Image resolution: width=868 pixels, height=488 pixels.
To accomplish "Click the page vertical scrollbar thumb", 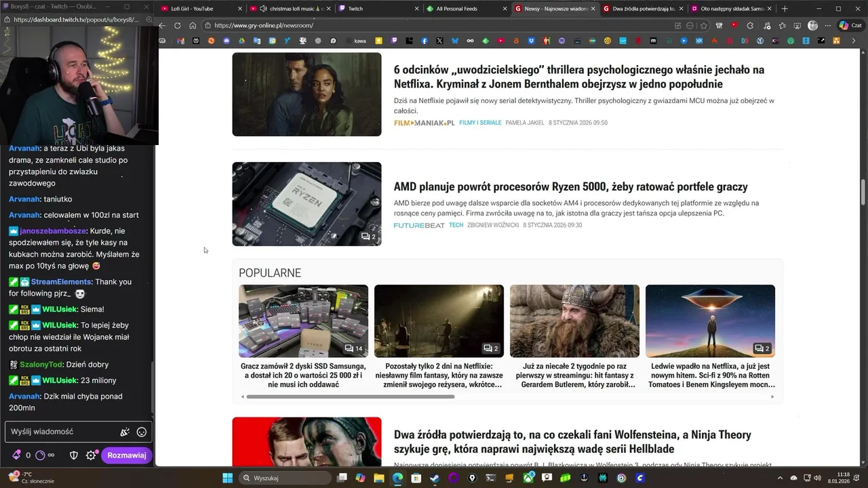I will 863,192.
